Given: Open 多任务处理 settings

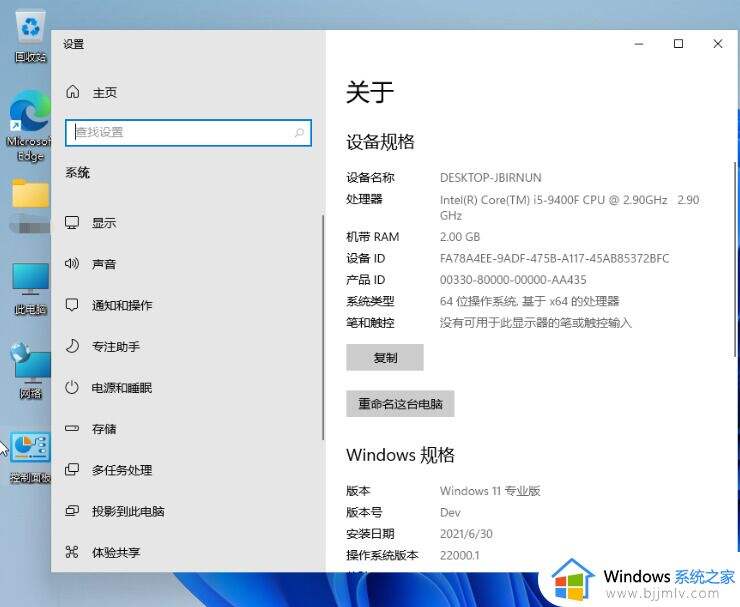Looking at the screenshot, I should pyautogui.click(x=122, y=470).
